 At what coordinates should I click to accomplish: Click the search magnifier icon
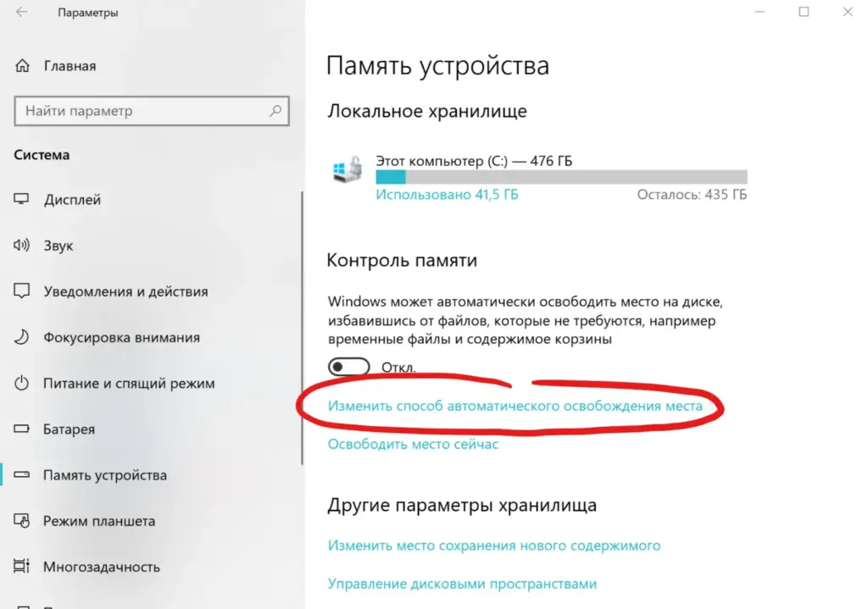click(275, 111)
